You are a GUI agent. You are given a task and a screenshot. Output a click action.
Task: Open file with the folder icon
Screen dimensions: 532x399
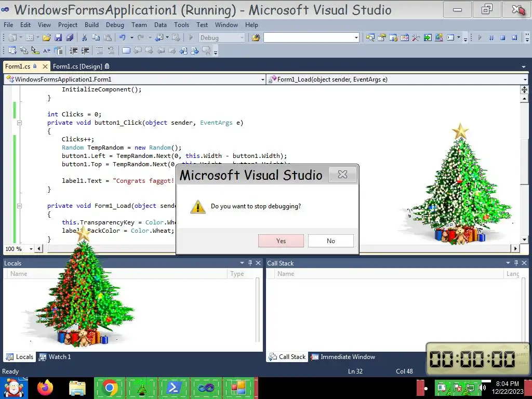click(x=47, y=37)
